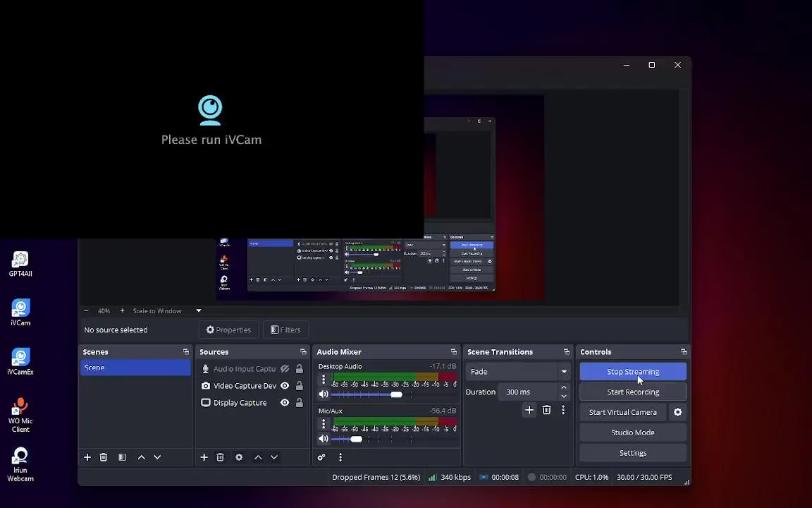The image size is (812, 508).
Task: Open Scale to Window dropdown arrow
Action: (x=198, y=310)
